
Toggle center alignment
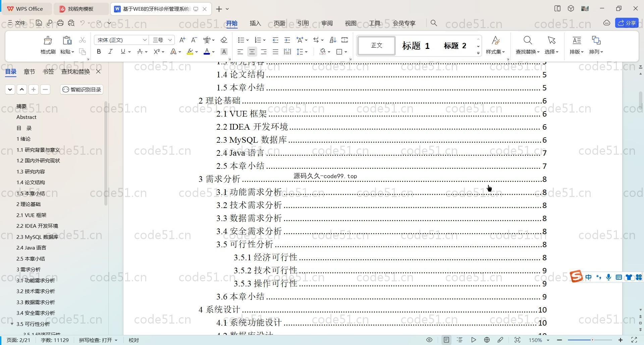coord(252,52)
